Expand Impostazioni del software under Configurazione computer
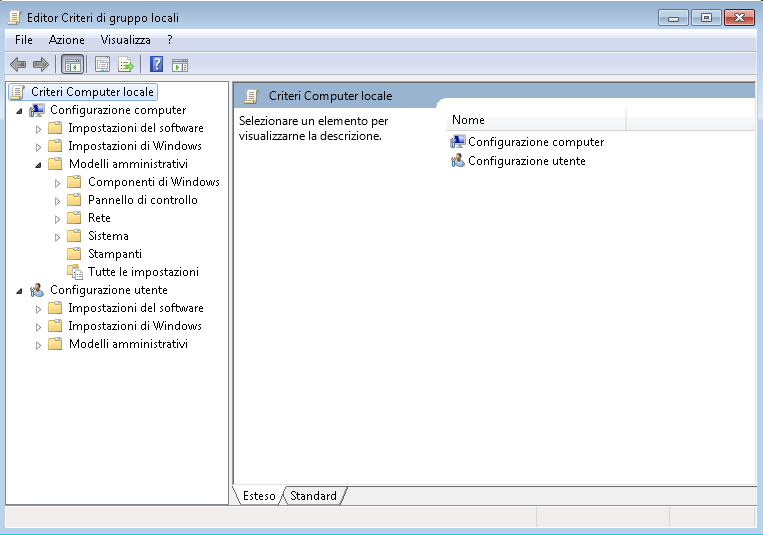Screen dimensions: 763x535 coord(38,129)
